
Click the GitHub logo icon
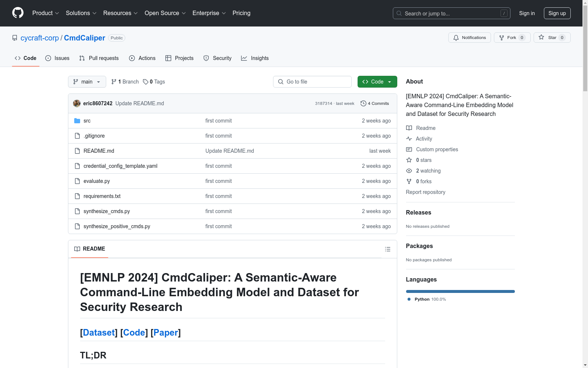[x=18, y=13]
